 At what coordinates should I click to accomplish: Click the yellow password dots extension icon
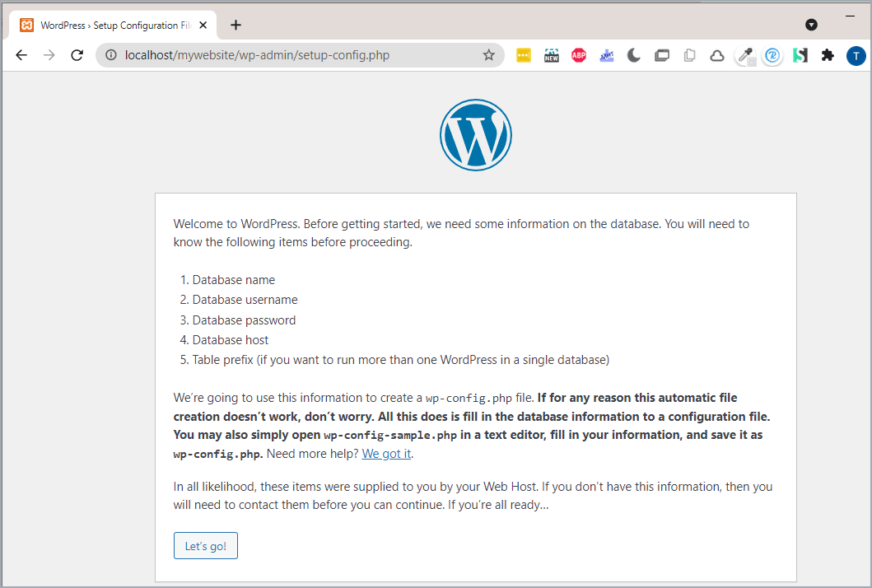coord(524,55)
